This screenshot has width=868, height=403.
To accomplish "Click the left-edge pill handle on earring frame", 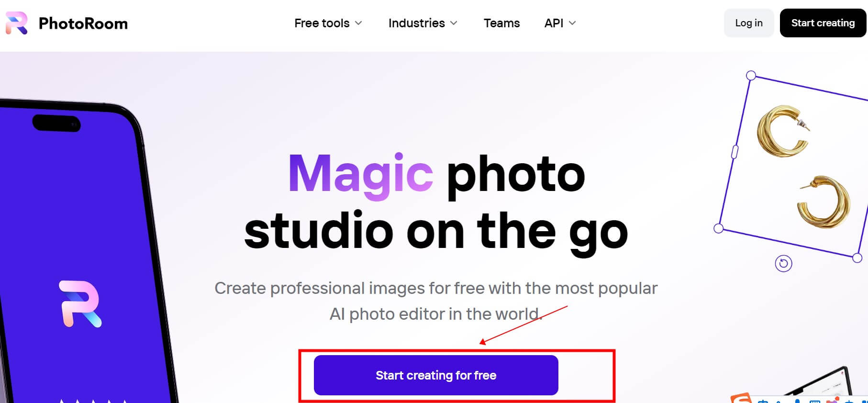I will (735, 152).
